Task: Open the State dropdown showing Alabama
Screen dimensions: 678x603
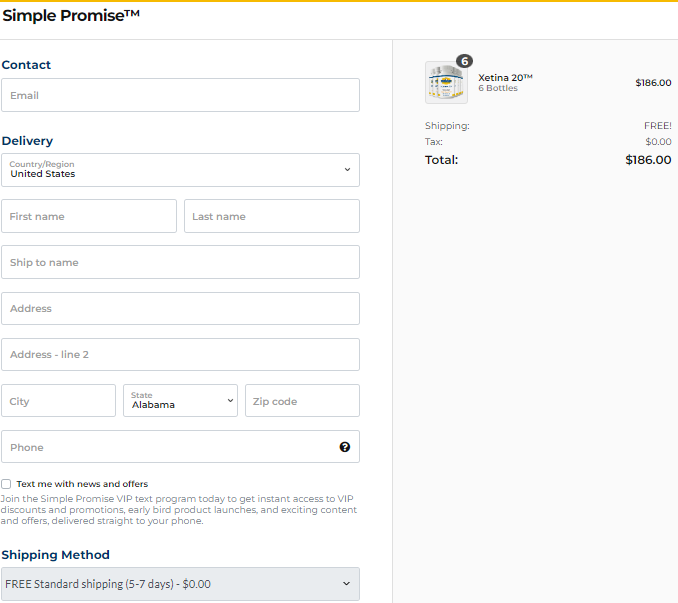Action: click(x=180, y=401)
